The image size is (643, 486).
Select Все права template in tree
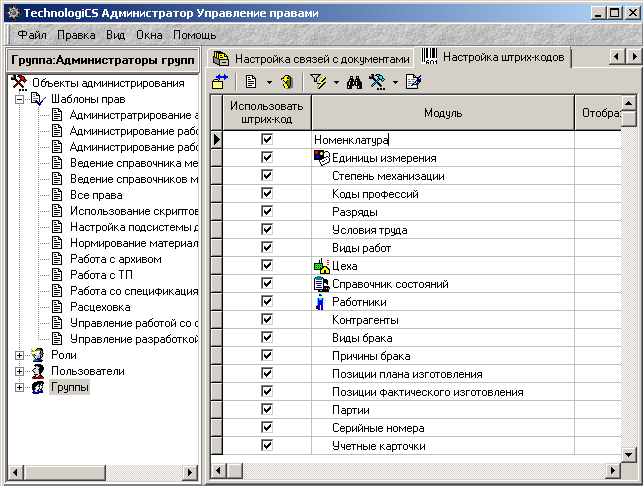click(95, 195)
